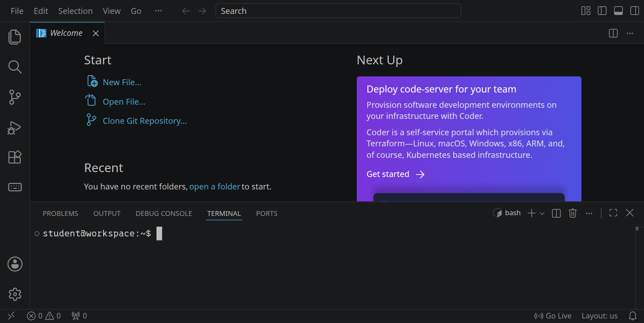The height and width of the screenshot is (323, 644).
Task: Click the New File... link
Action: point(122,82)
